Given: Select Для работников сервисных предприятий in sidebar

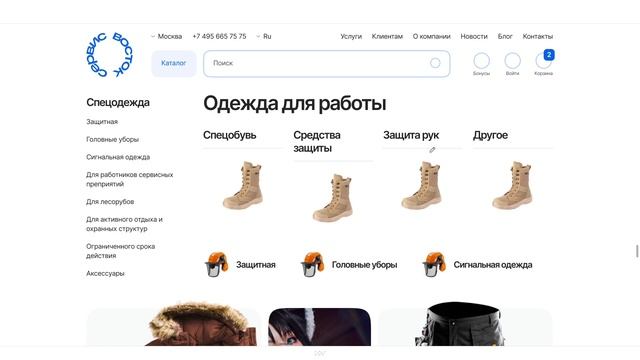Looking at the screenshot, I should (129, 179).
